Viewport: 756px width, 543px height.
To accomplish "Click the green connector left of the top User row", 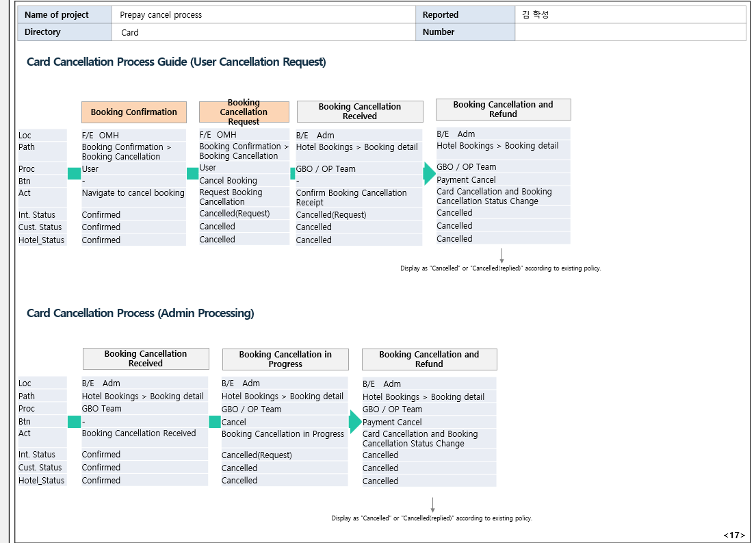I will pyautogui.click(x=74, y=174).
